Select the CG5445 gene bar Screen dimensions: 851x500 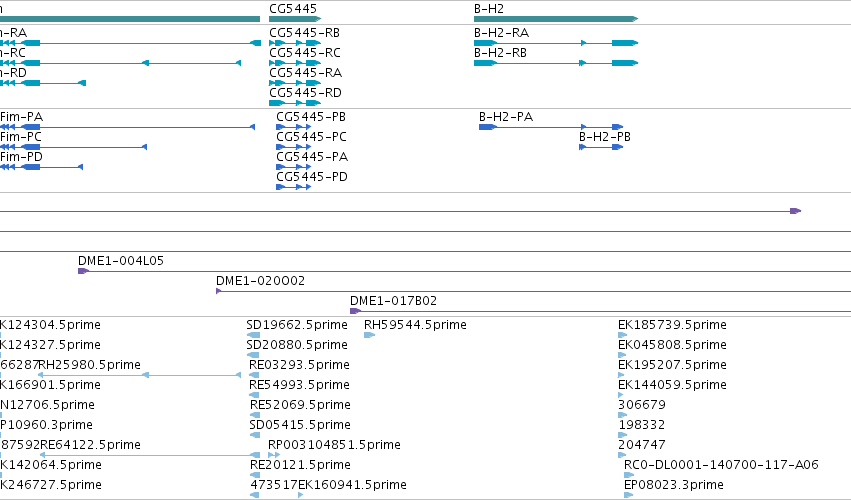(x=295, y=19)
